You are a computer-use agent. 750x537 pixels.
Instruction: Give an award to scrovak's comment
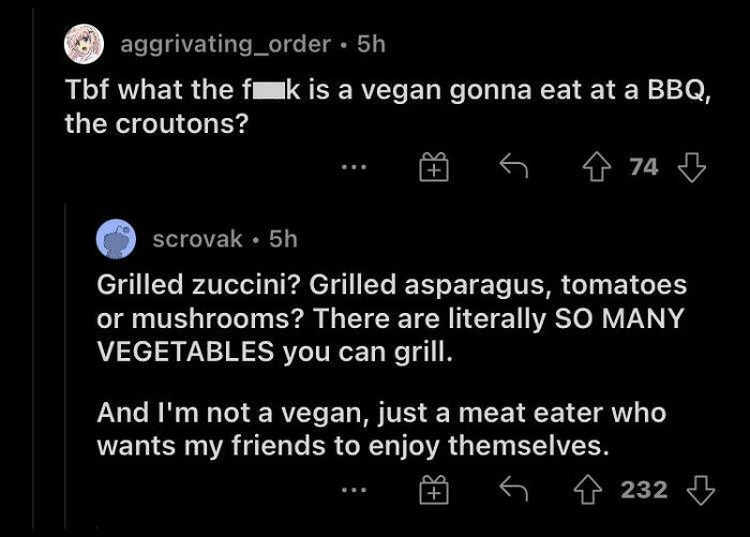point(434,490)
